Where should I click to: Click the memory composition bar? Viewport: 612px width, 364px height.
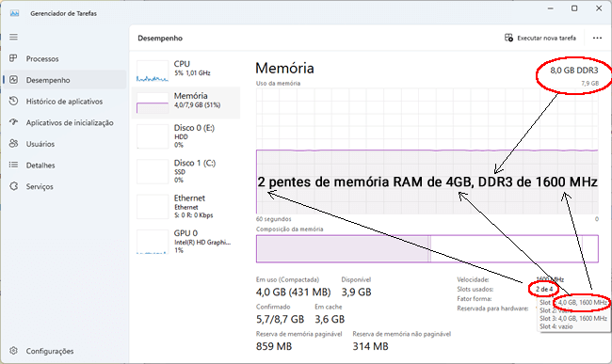[x=427, y=248]
